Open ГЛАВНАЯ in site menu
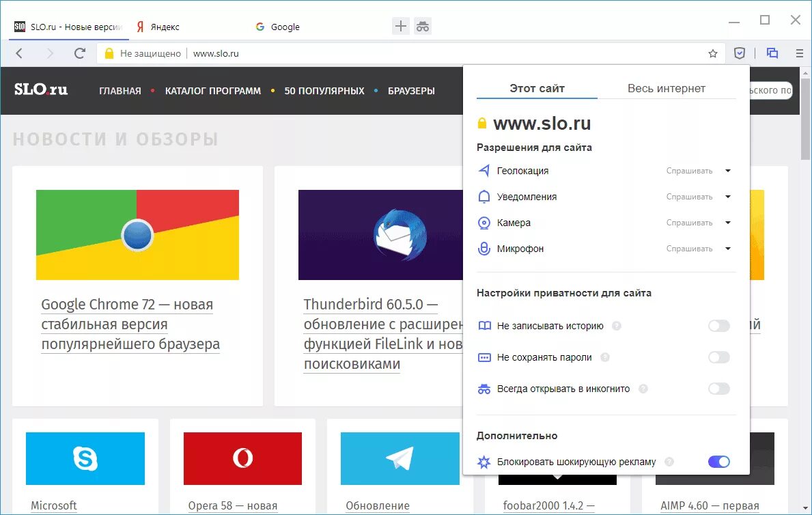 pos(120,91)
